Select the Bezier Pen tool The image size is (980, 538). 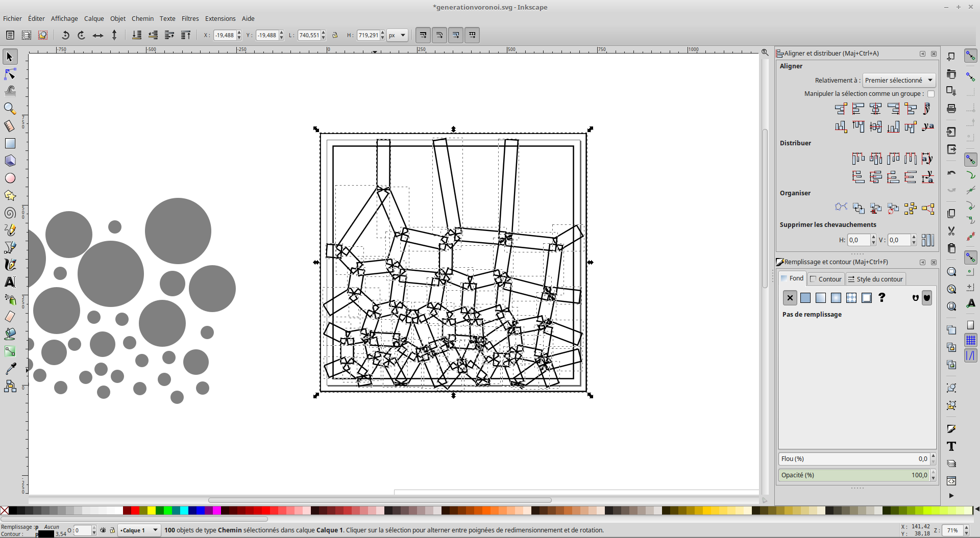click(x=10, y=247)
